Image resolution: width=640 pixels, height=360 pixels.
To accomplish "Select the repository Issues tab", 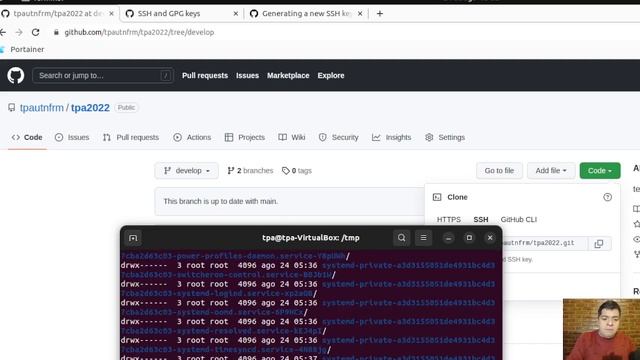I will point(72,138).
